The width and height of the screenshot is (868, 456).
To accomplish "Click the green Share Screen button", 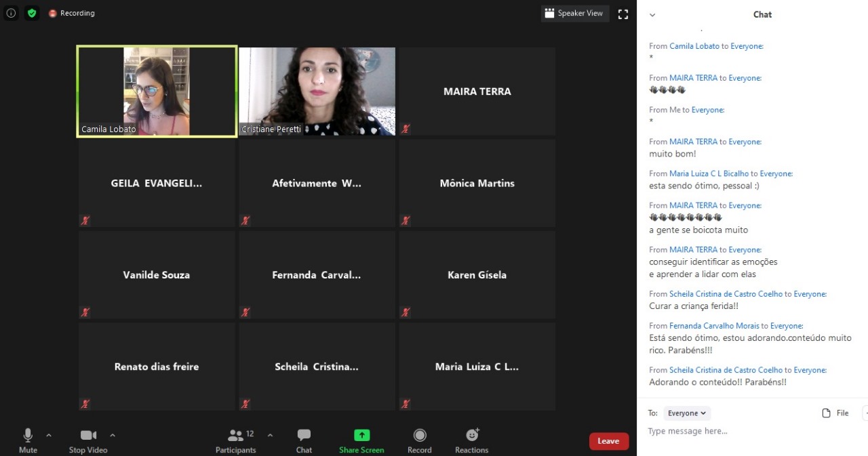I will coord(361,440).
